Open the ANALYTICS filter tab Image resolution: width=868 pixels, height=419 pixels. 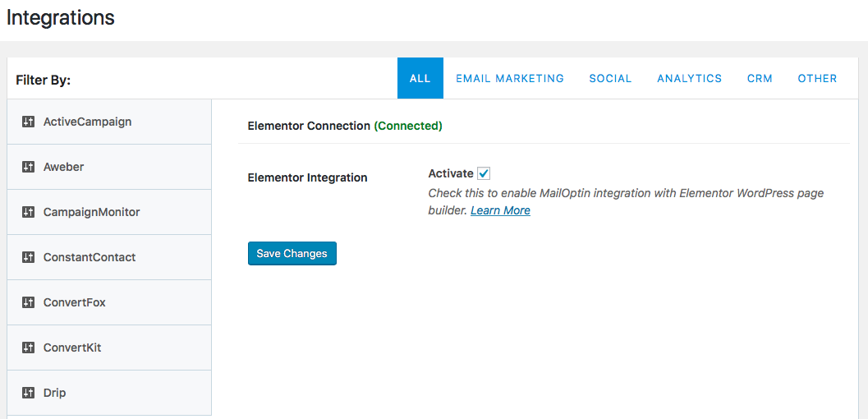(689, 78)
